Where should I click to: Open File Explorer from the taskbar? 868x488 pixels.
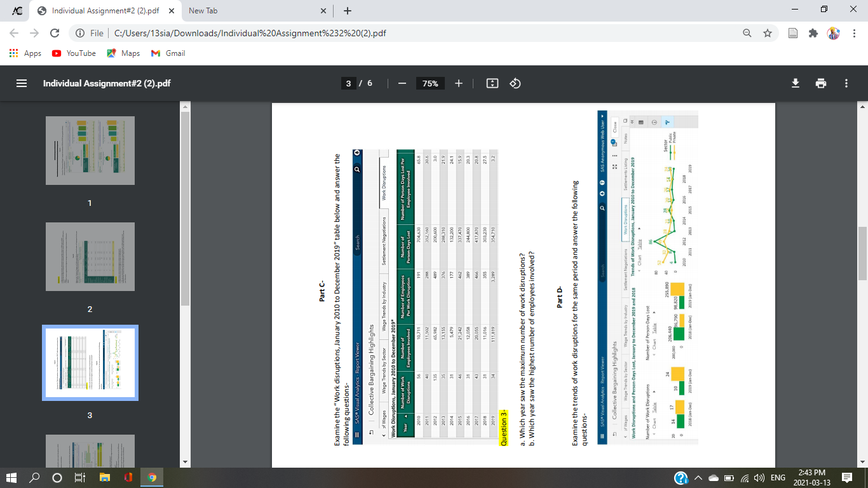coord(104,477)
